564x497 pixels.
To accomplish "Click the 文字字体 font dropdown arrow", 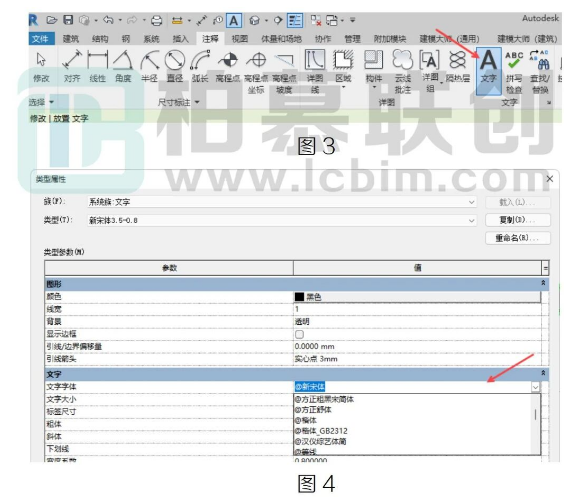I will pos(536,387).
